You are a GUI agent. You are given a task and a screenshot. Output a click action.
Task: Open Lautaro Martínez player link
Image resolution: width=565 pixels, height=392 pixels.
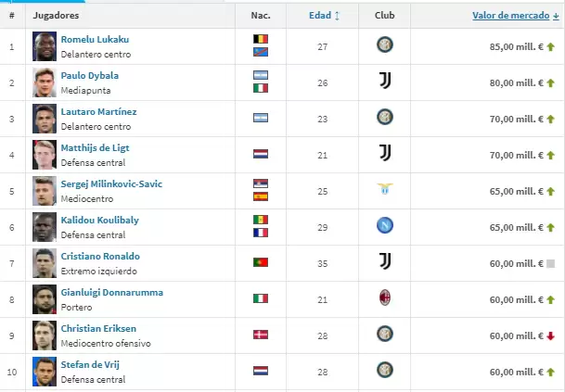[x=98, y=111]
